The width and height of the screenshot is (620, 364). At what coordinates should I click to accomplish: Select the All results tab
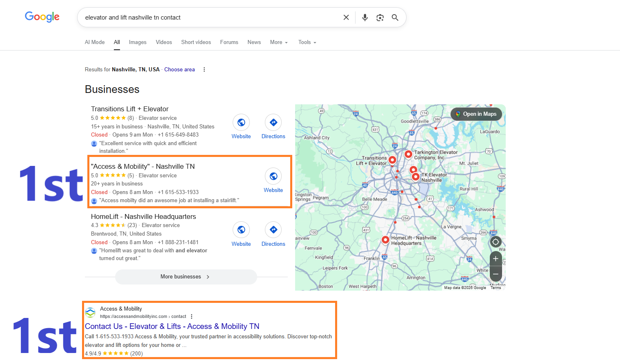[117, 42]
